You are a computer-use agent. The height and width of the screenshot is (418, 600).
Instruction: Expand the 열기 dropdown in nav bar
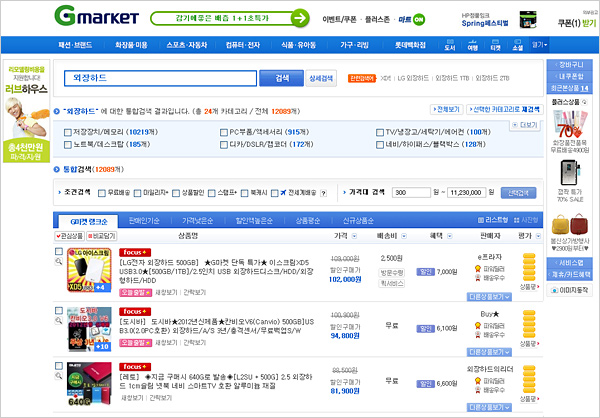[539, 45]
